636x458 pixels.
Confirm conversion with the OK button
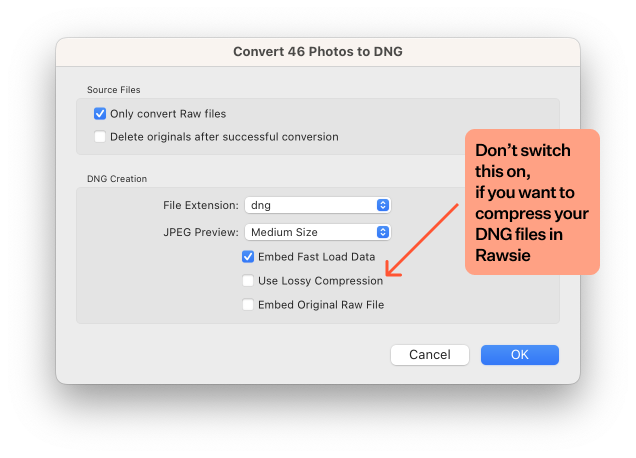tap(520, 355)
